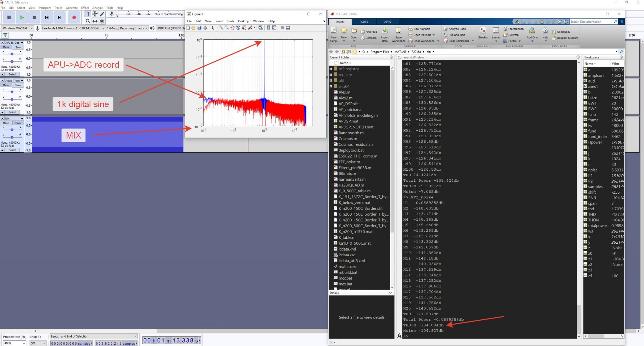Screen dimensions: 644x346
Task: Solo the APU1k_0db track
Action: coord(18,47)
